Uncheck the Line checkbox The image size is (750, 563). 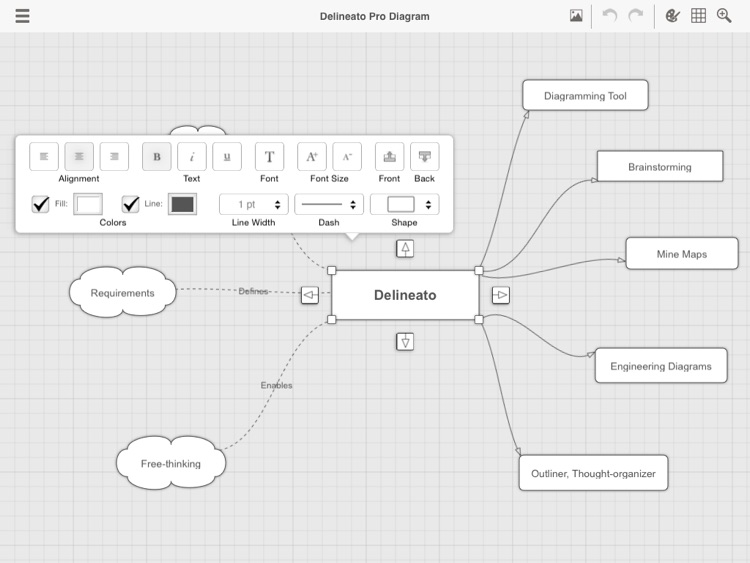click(131, 204)
